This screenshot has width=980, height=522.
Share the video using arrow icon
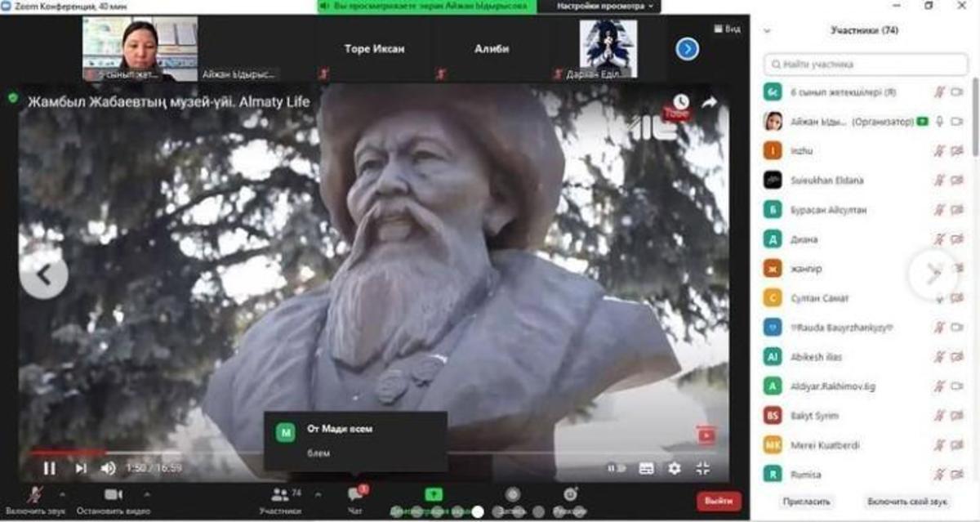pyautogui.click(x=709, y=102)
